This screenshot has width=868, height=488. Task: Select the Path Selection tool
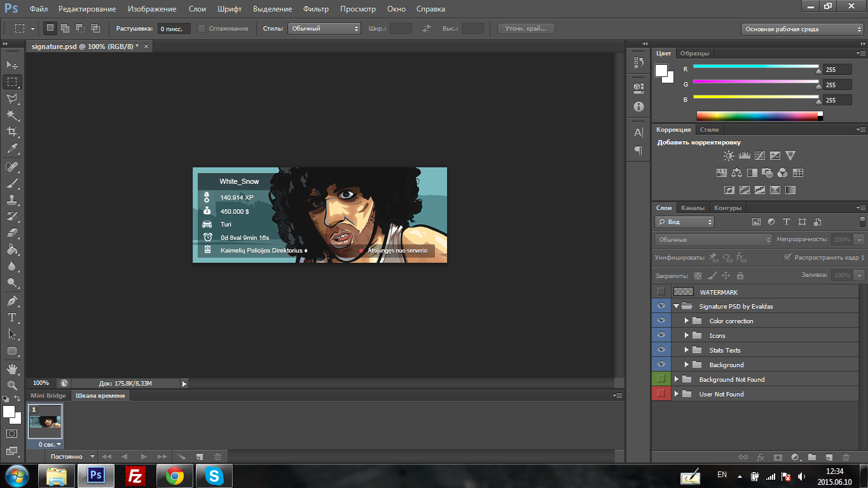pos(12,333)
